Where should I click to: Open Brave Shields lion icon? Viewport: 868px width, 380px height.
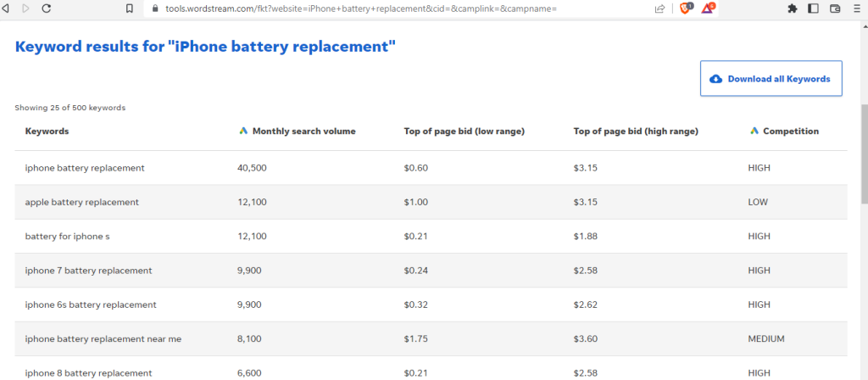(685, 8)
